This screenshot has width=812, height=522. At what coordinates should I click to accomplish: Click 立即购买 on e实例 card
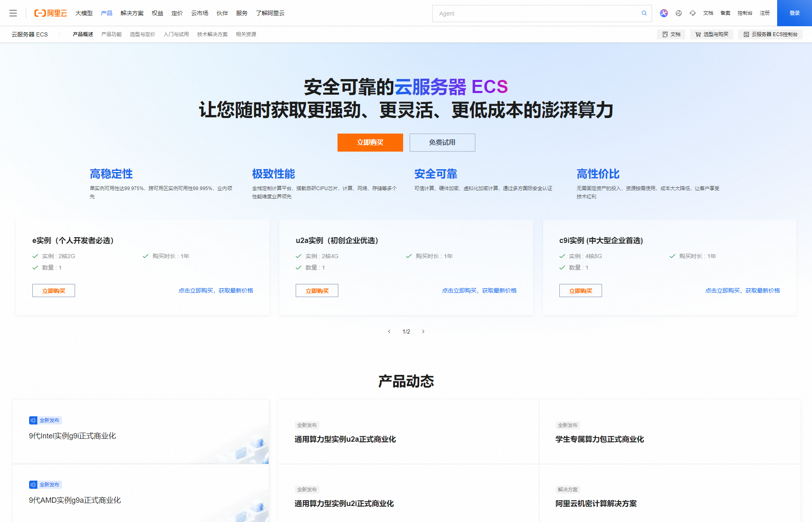pos(54,291)
